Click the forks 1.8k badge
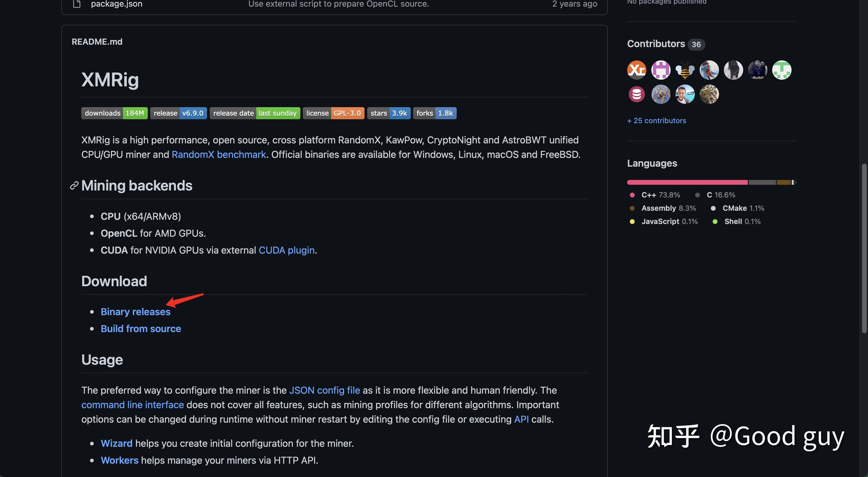Viewport: 868px width, 477px height. tap(434, 113)
